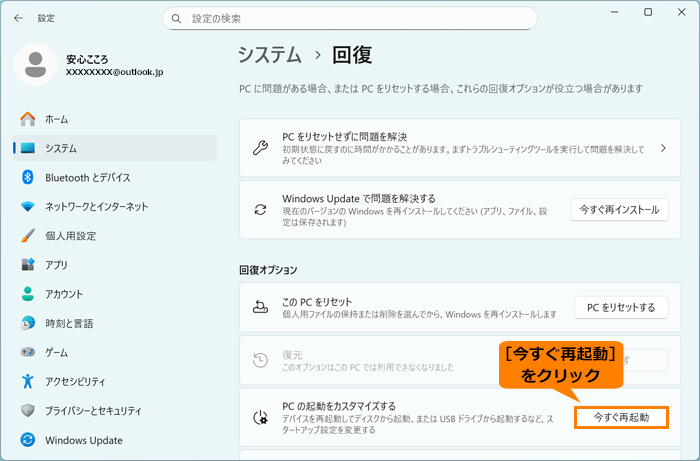Click the 今すぐ再起動 button
700x461 pixels.
tap(621, 417)
